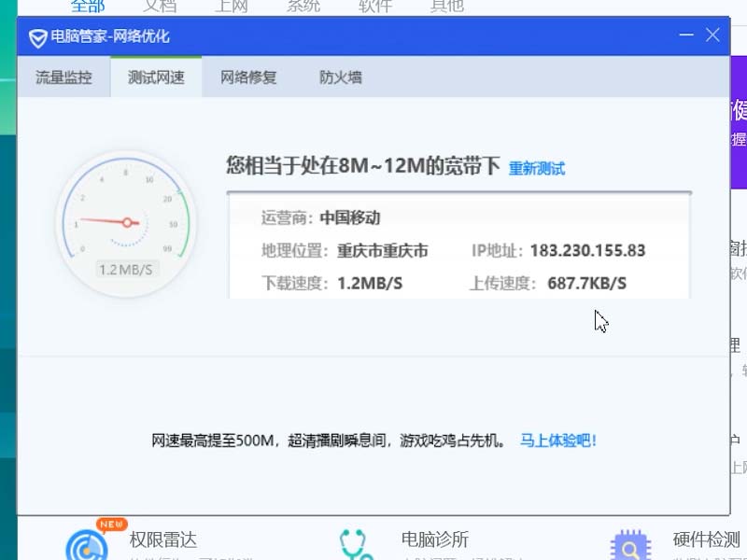Open 硬件检测 chip icon in background window

630,545
